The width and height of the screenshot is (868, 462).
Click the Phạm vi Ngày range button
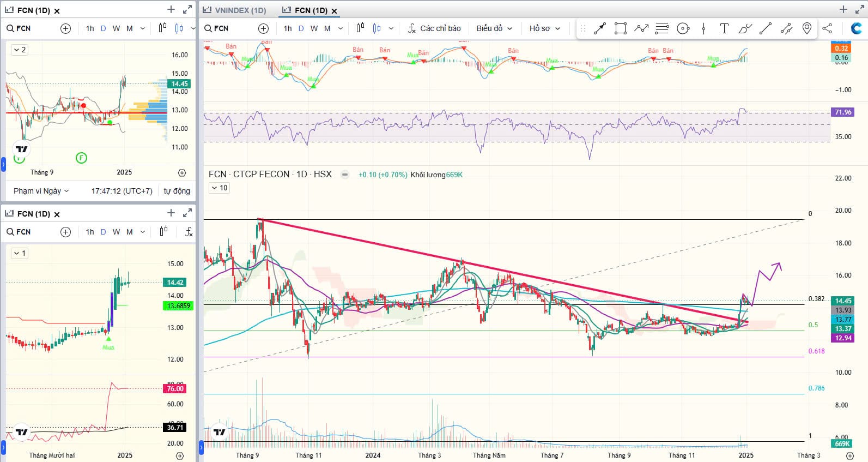click(41, 191)
